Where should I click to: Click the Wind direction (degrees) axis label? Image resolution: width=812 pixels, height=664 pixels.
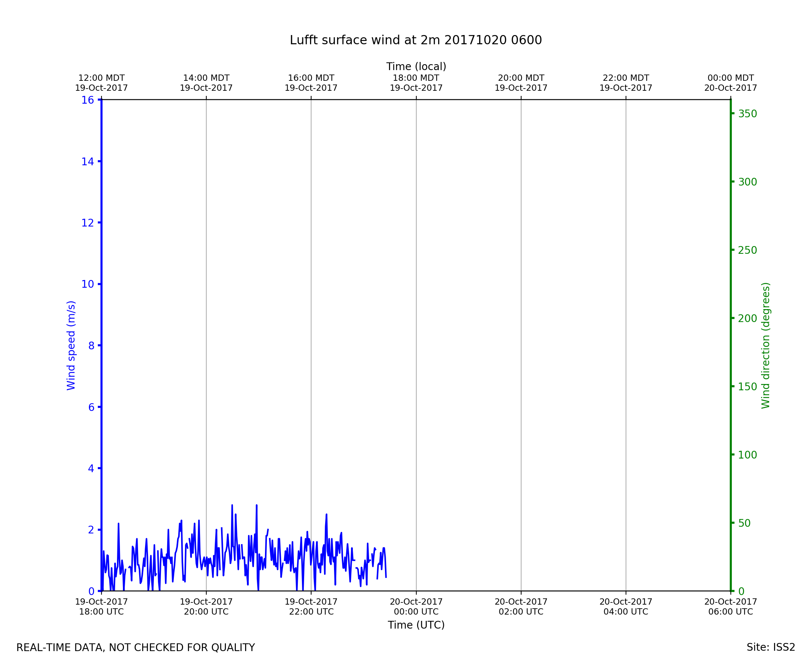coord(765,345)
